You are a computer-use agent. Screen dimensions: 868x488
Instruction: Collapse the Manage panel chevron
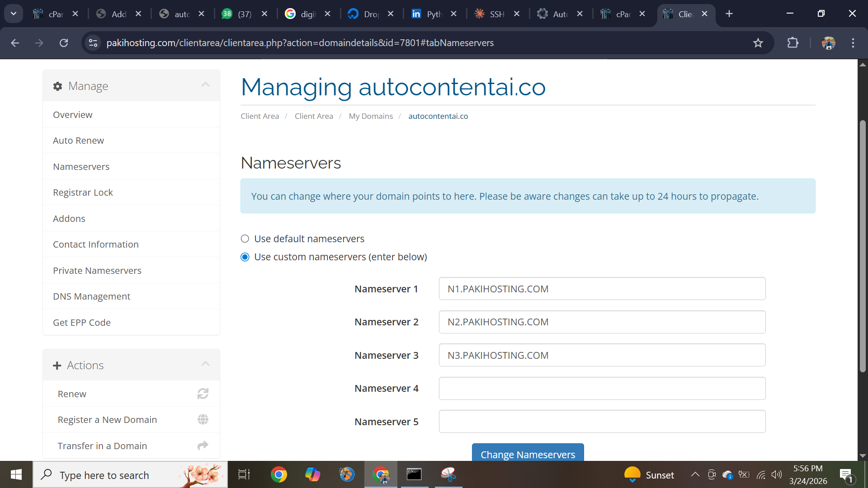click(x=205, y=84)
